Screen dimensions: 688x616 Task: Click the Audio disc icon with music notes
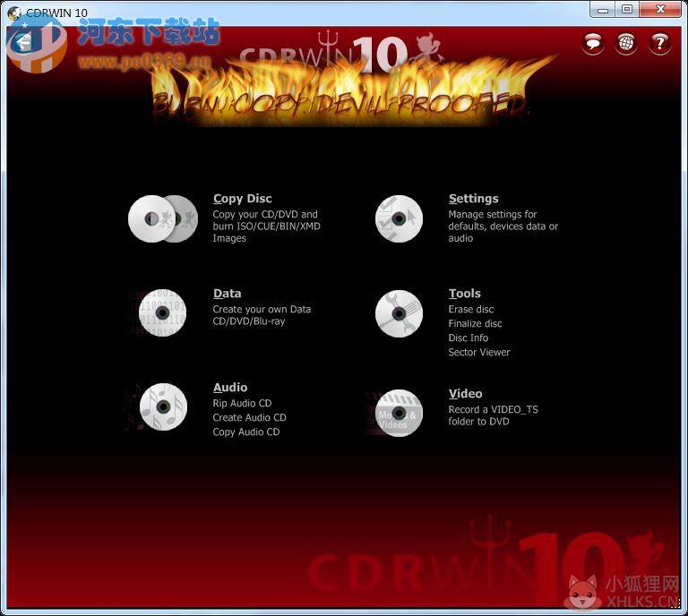coord(163,406)
